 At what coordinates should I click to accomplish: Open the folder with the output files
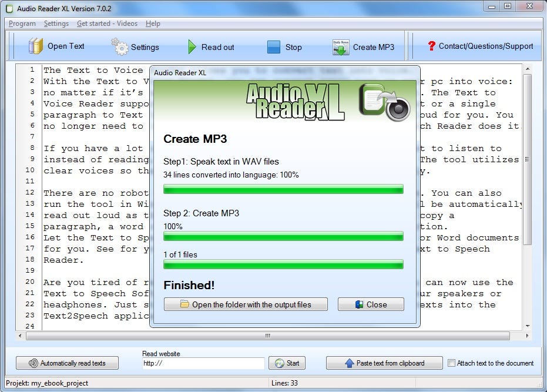click(246, 304)
